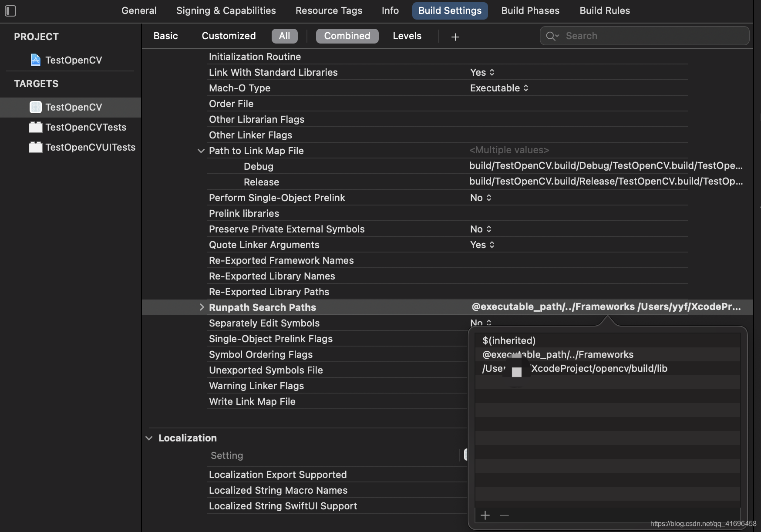The image size is (761, 532).
Task: Select Other Linker Flags setting
Action: pyautogui.click(x=250, y=135)
